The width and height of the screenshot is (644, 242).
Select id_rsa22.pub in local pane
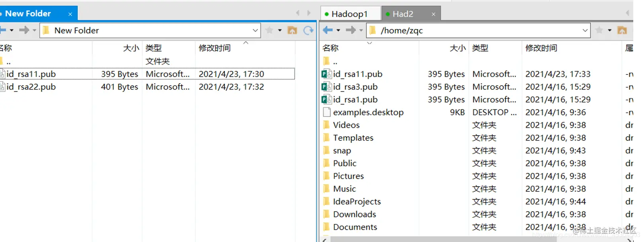tap(147, 87)
